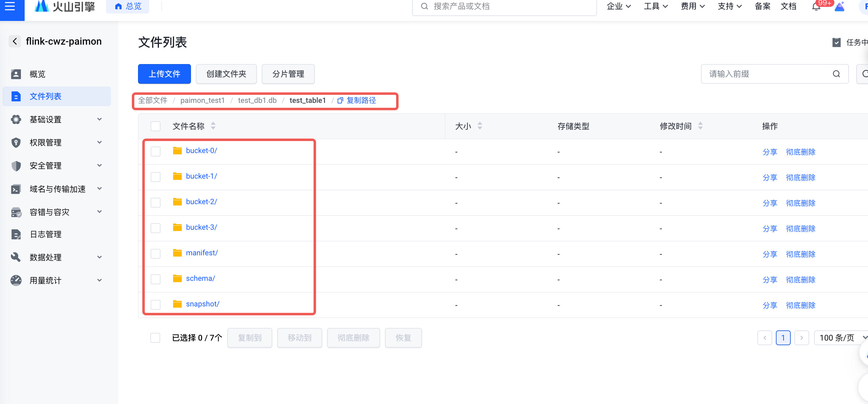This screenshot has height=404, width=868.
Task: Open the 100 条/页 page size dropdown
Action: pos(842,337)
